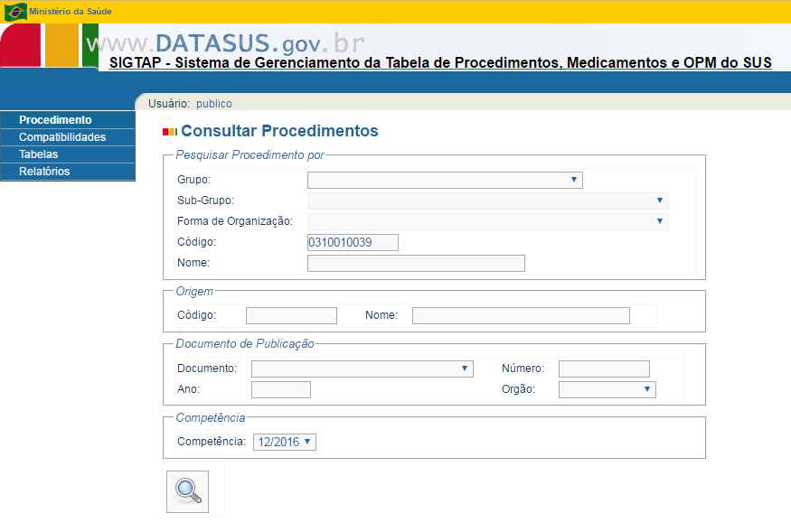Click the Ministério da Saúde link
The height and width of the screenshot is (532, 791).
pos(71,12)
